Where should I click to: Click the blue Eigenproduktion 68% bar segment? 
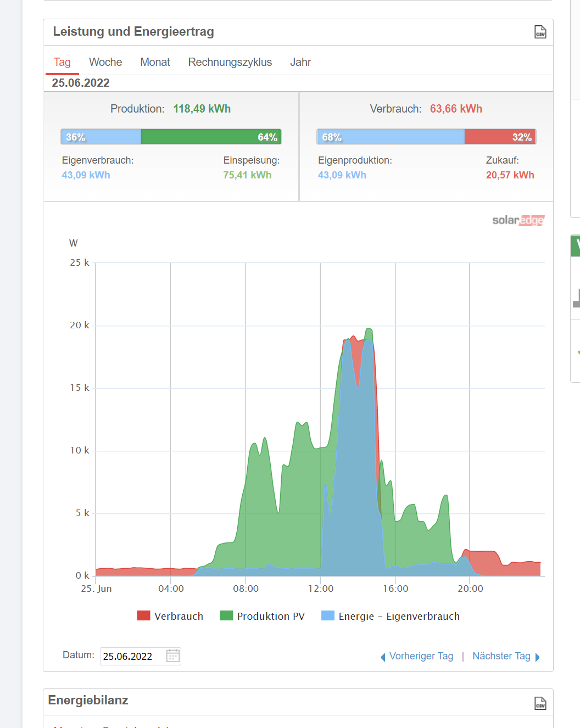tap(391, 137)
